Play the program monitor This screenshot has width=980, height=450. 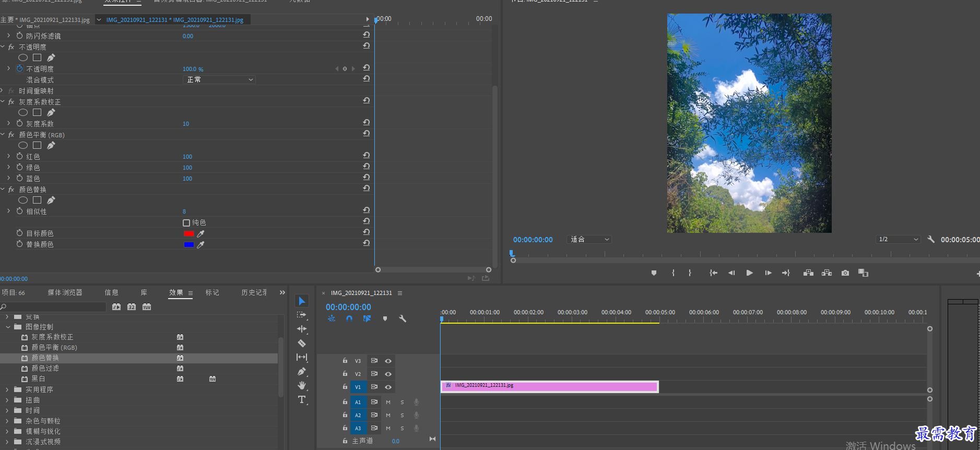749,273
